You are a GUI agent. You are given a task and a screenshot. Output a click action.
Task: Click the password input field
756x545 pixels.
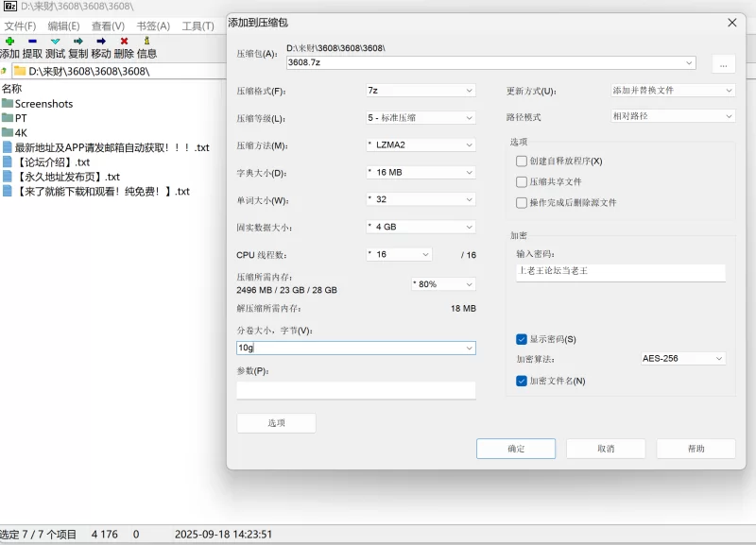pos(620,271)
